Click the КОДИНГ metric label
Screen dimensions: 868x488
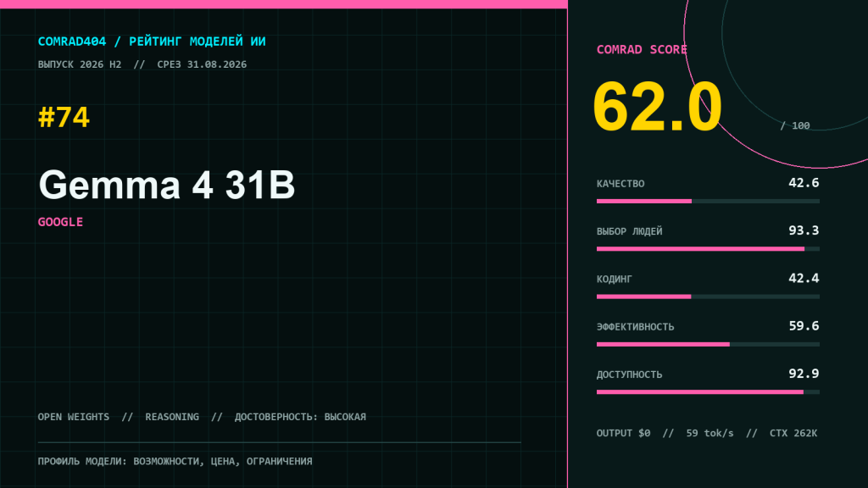coord(614,279)
